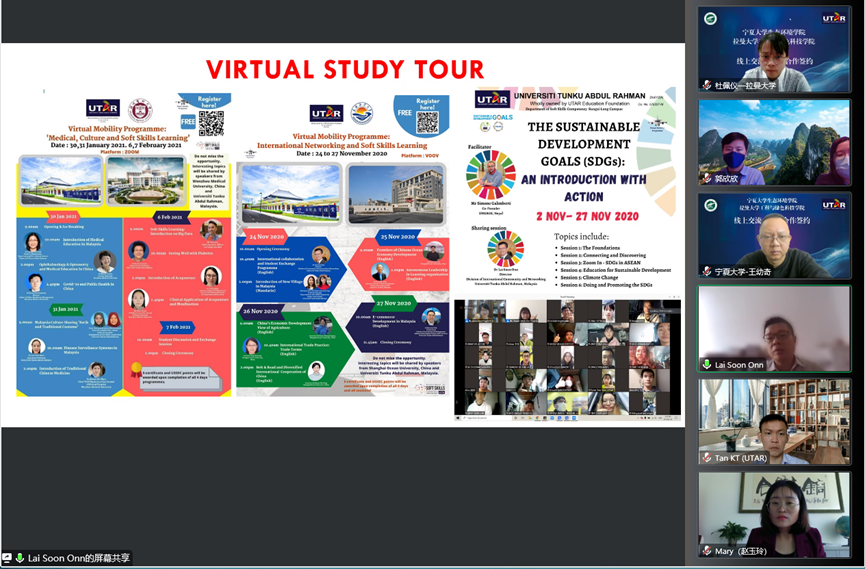This screenshot has height=569, width=865.
Task: Click the QR code on the Medical programme poster
Action: [211, 122]
